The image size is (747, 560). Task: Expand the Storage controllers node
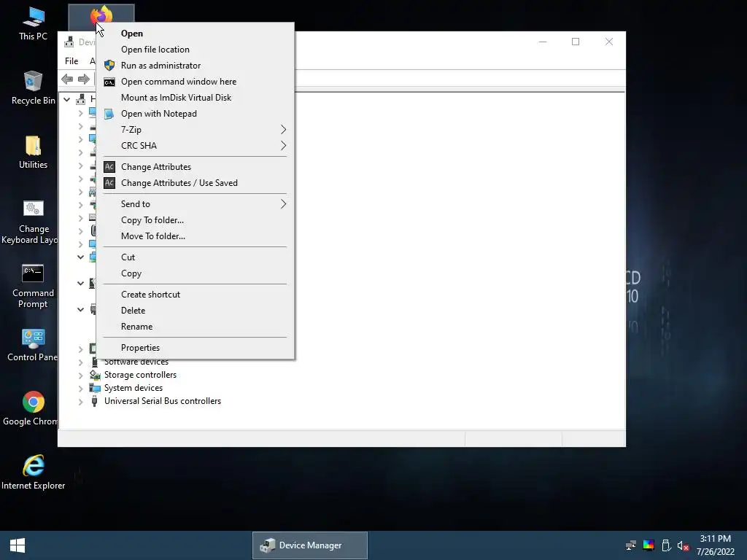[x=80, y=376]
